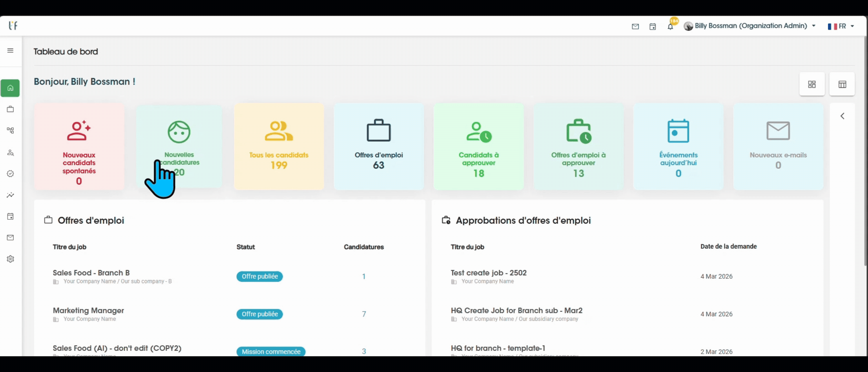Open the Marketing Manager job link
Viewport: 868px width, 372px height.
click(x=88, y=310)
